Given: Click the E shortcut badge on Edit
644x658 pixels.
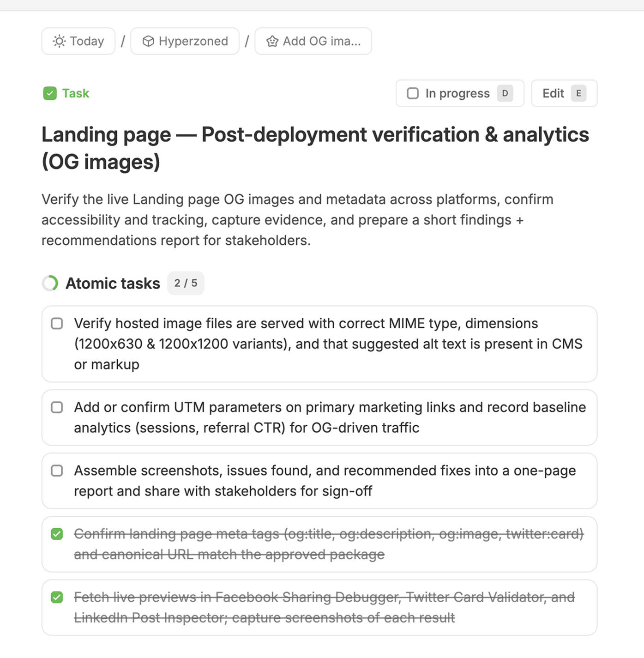Looking at the screenshot, I should click(x=578, y=93).
